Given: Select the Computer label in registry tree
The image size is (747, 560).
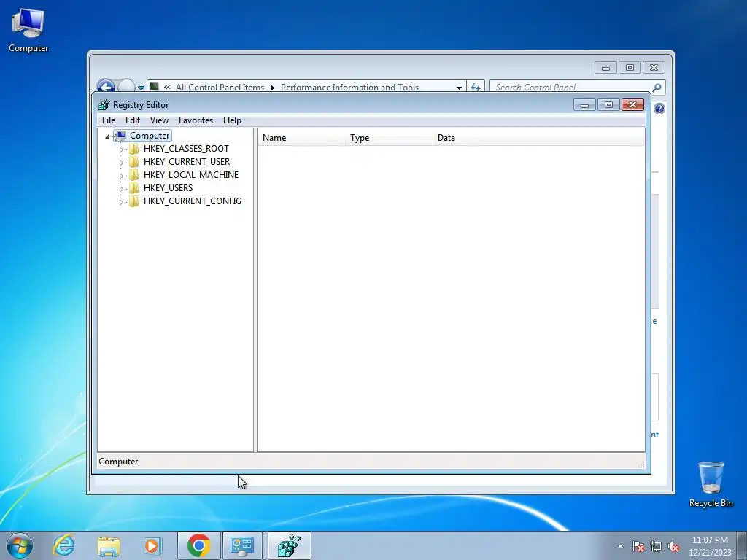Looking at the screenshot, I should pos(150,136).
